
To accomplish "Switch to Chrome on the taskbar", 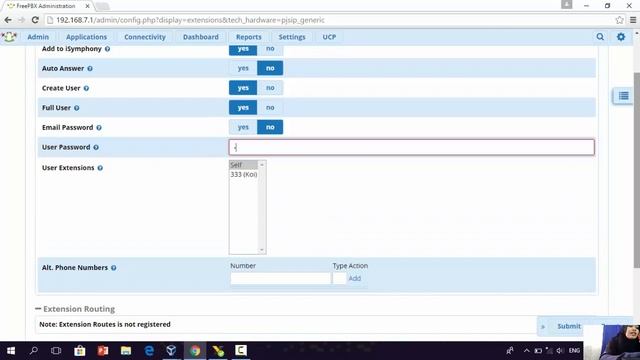I will (x=195, y=351).
